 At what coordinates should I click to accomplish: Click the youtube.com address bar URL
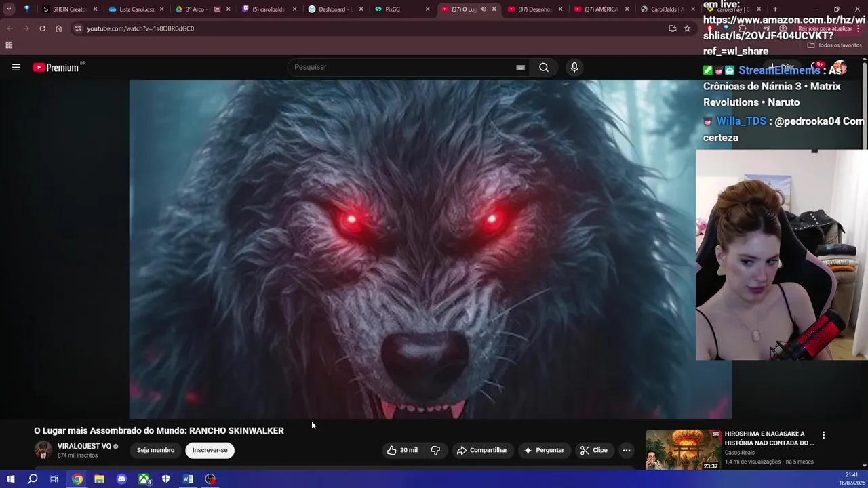tap(140, 28)
